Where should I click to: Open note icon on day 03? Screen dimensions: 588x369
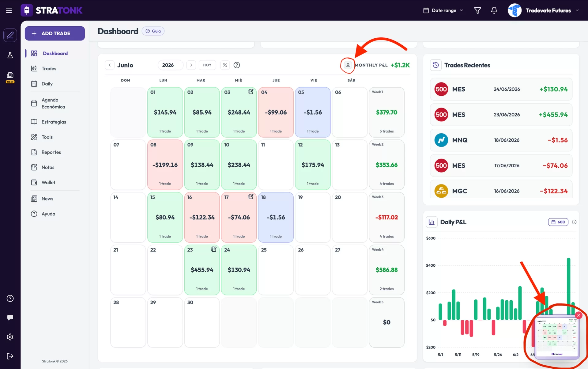point(251,92)
